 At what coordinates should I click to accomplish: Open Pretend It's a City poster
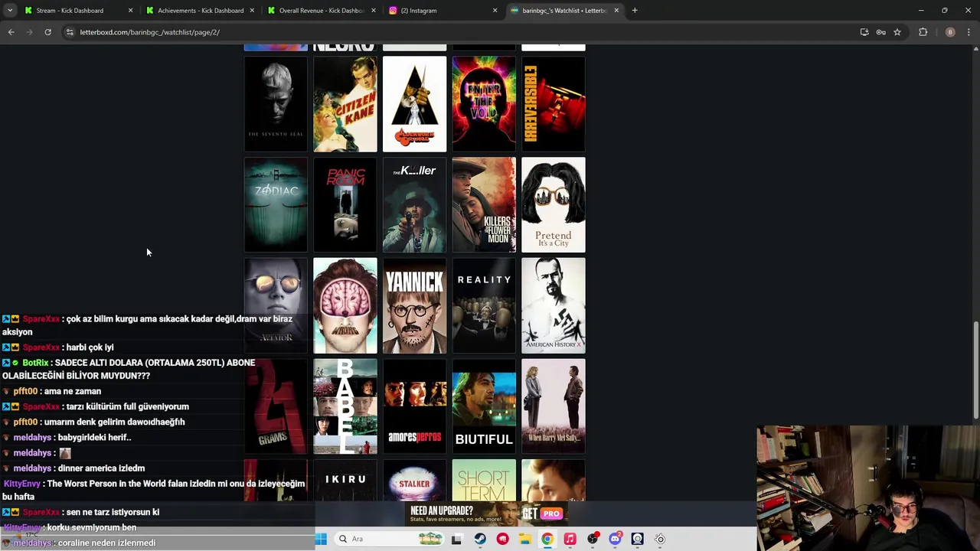(553, 205)
